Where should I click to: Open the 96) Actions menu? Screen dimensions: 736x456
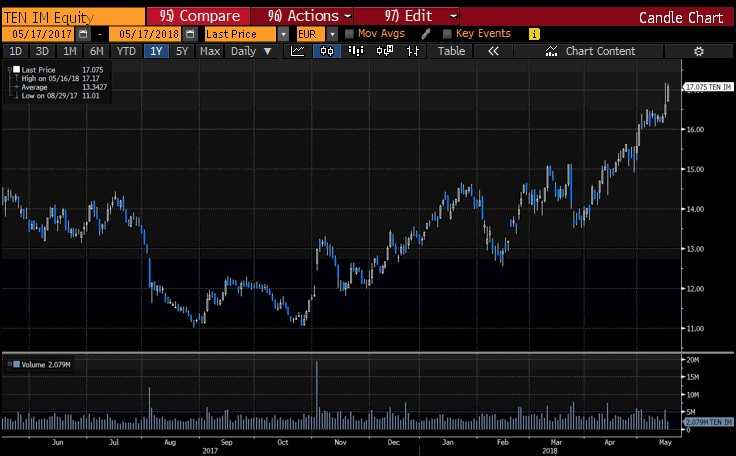pyautogui.click(x=303, y=16)
